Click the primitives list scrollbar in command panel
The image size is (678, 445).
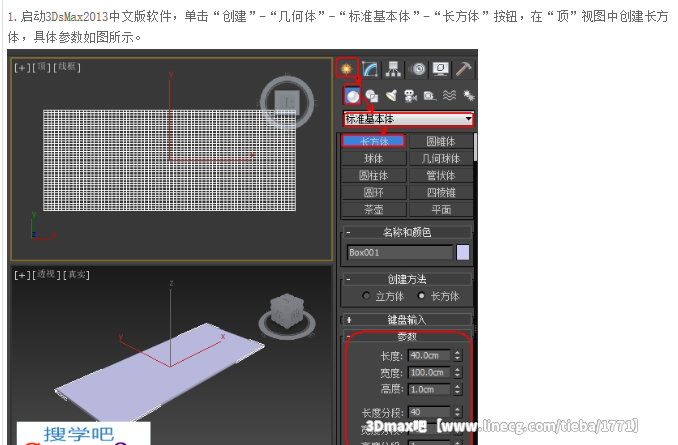(475, 147)
